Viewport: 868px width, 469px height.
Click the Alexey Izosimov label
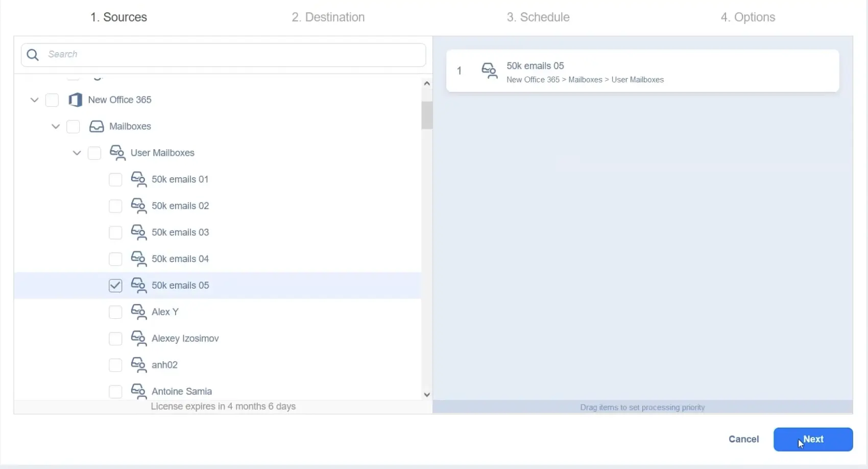185,339
